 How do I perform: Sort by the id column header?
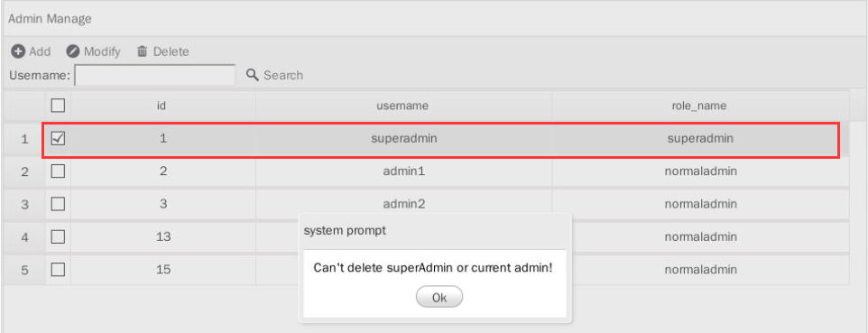coord(162,106)
